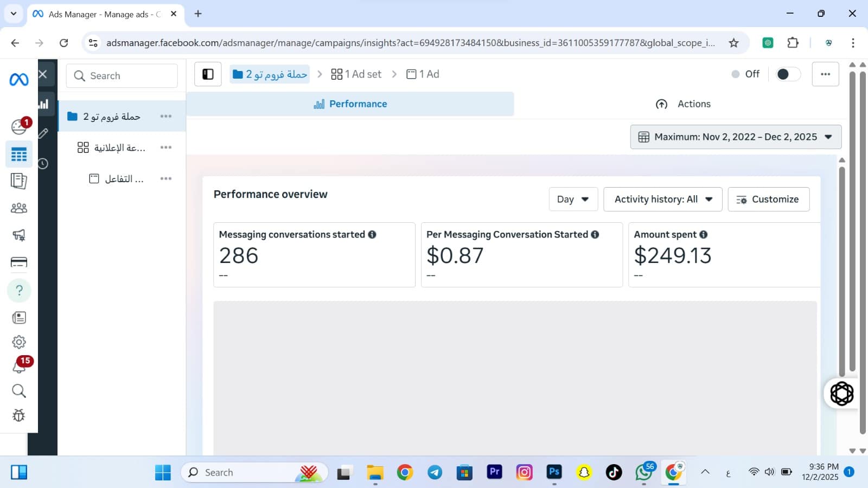Click the Meta logo icon
This screenshot has height=488, width=868.
pyautogui.click(x=19, y=80)
